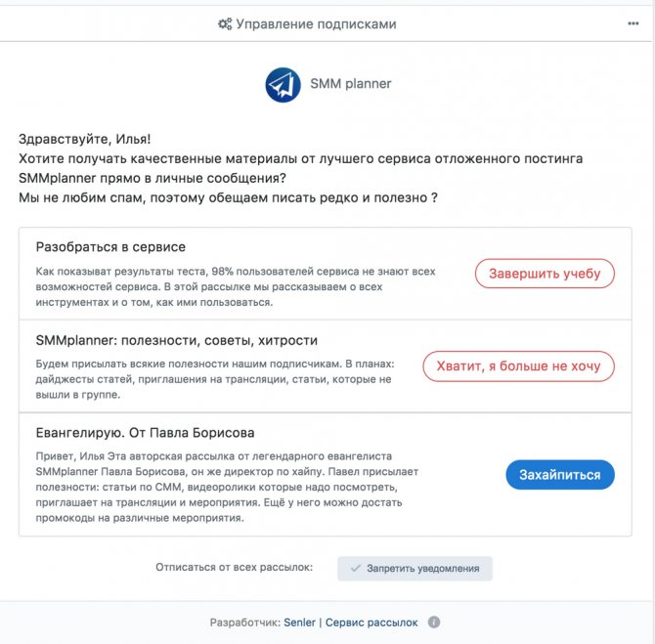Open the three-dots options menu

(x=633, y=23)
